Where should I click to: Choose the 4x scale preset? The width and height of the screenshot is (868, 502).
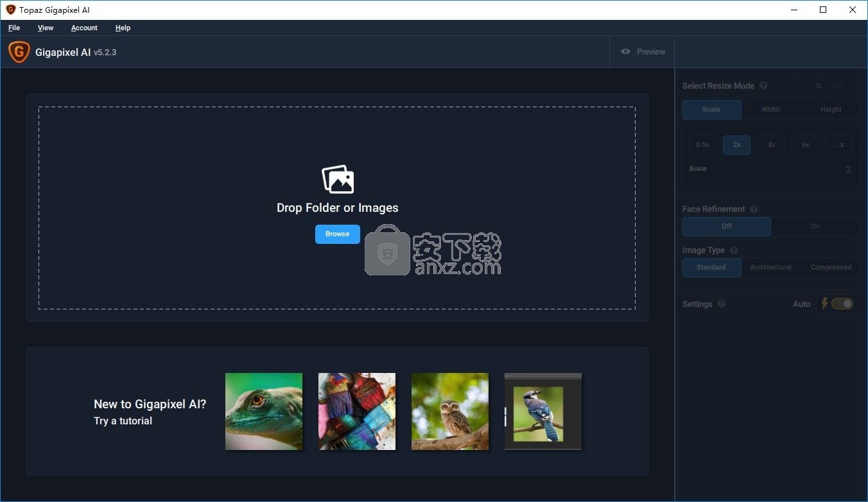[x=771, y=144]
